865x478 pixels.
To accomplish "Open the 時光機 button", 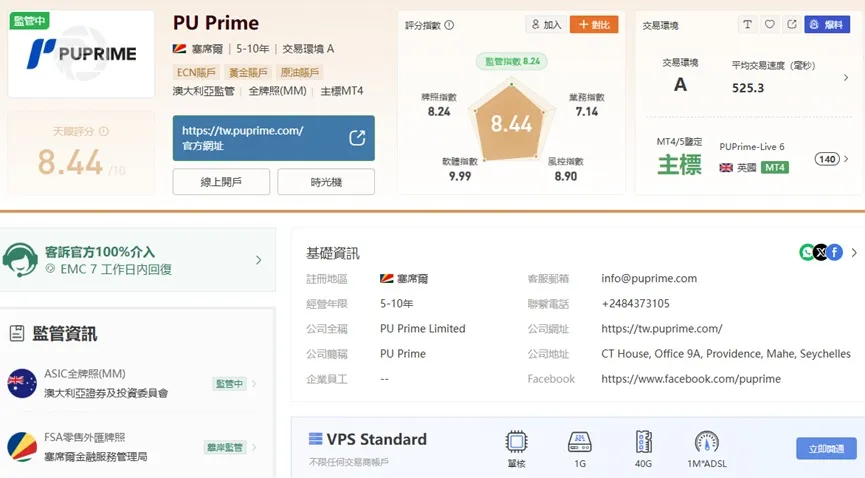I will pos(326,182).
